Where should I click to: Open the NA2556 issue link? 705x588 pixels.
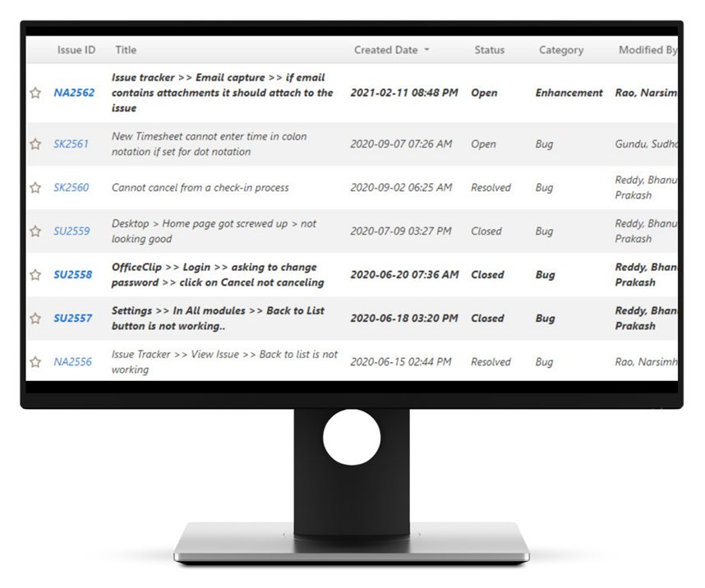[x=72, y=361]
